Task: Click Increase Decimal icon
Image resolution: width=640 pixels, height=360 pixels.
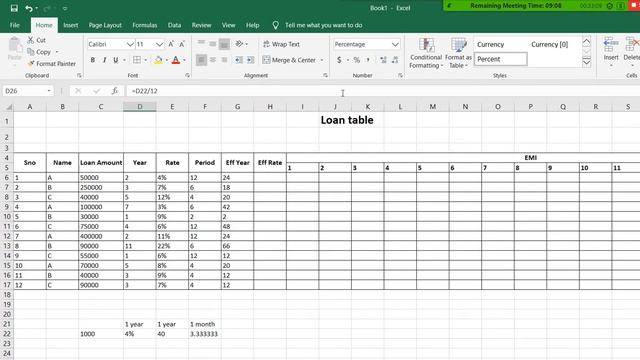Action: pos(383,60)
